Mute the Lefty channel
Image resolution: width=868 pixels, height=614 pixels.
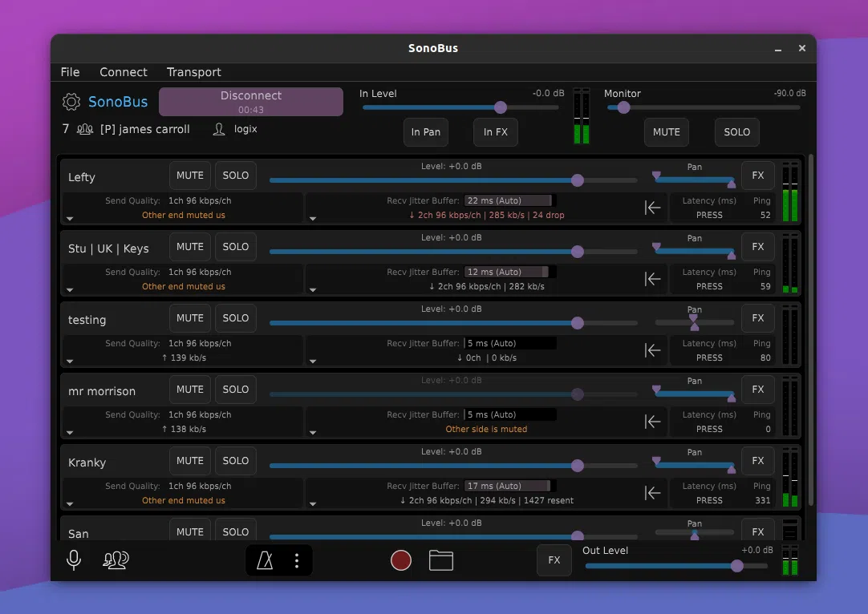pyautogui.click(x=189, y=175)
